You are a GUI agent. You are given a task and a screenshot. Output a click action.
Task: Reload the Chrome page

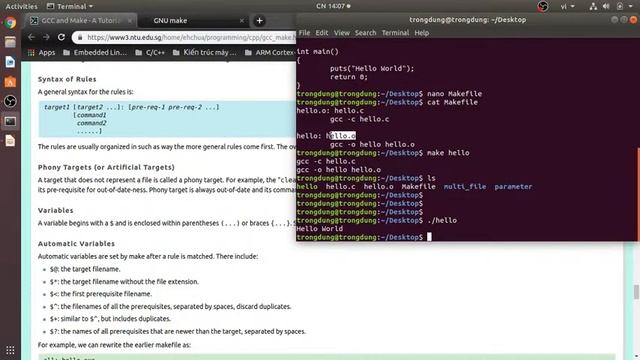pos(61,37)
